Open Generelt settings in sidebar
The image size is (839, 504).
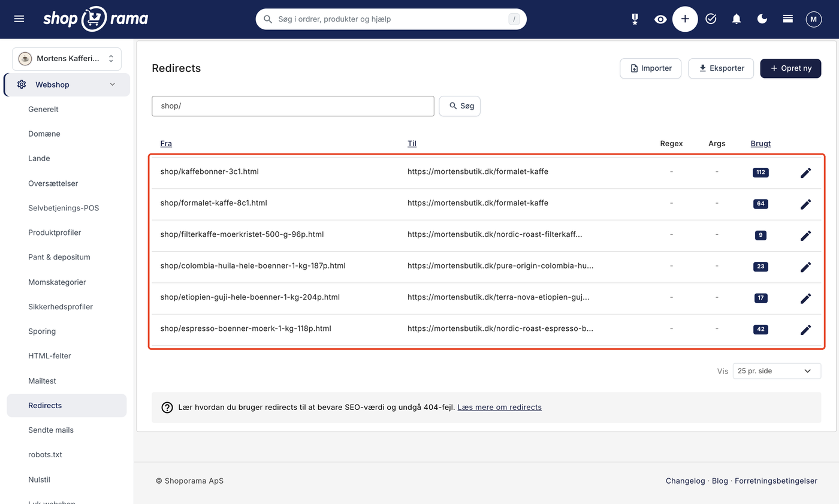click(x=43, y=109)
